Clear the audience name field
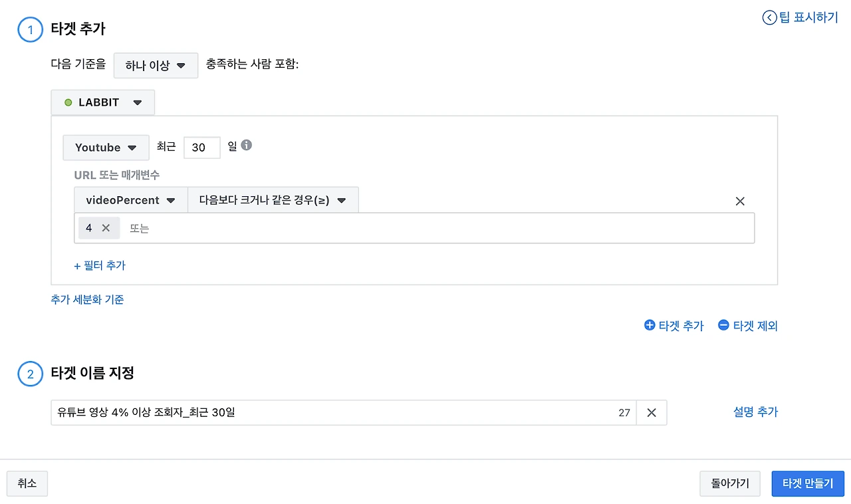The image size is (851, 504). tap(652, 413)
